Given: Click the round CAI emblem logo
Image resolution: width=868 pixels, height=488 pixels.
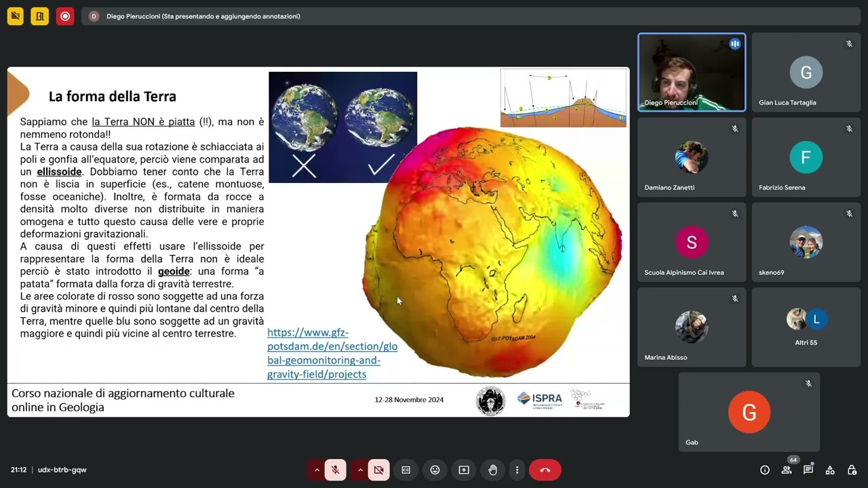Looking at the screenshot, I should (490, 401).
